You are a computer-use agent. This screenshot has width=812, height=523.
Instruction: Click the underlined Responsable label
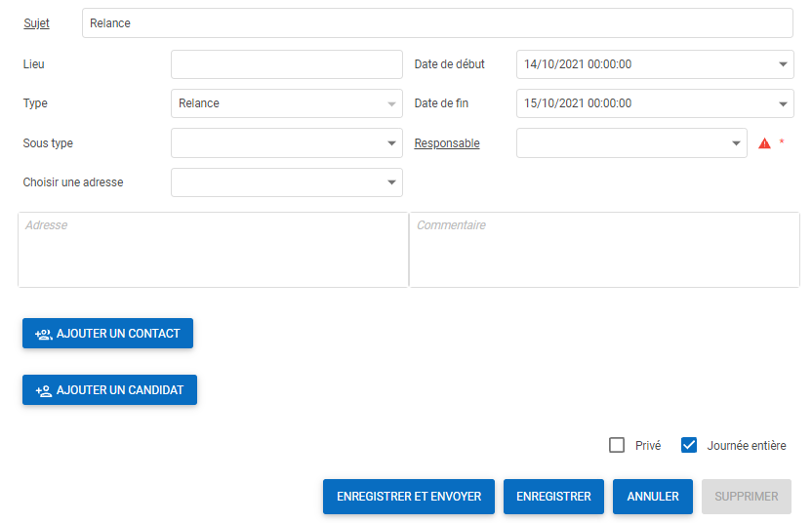point(446,143)
